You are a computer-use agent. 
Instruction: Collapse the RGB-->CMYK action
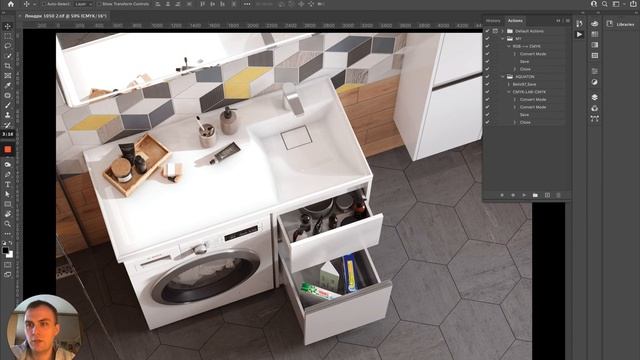[x=509, y=46]
